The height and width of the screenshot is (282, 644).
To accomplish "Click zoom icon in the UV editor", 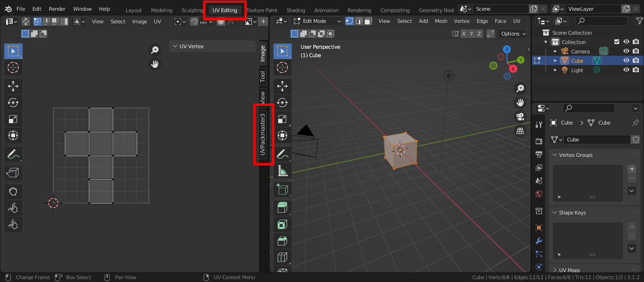I will click(155, 50).
